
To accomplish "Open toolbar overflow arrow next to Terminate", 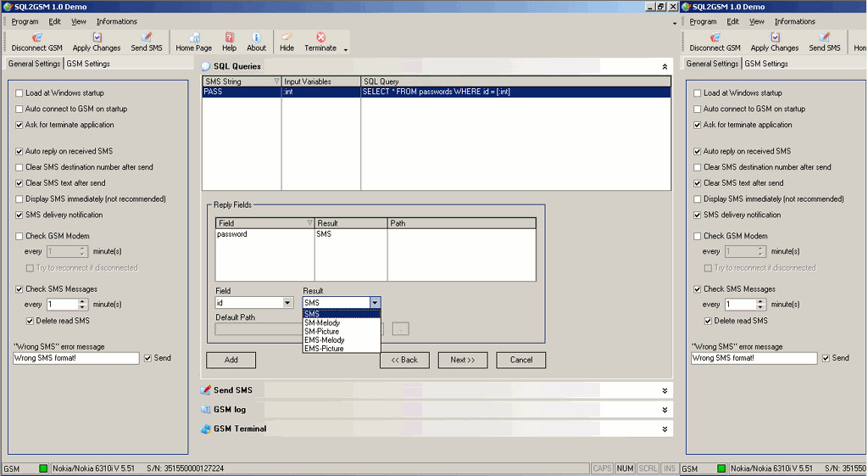I will point(346,50).
